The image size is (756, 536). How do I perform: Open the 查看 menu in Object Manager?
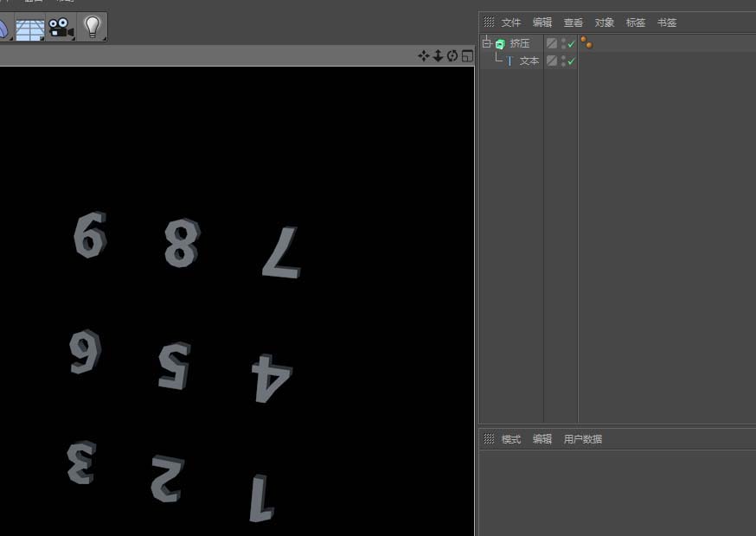coord(573,22)
